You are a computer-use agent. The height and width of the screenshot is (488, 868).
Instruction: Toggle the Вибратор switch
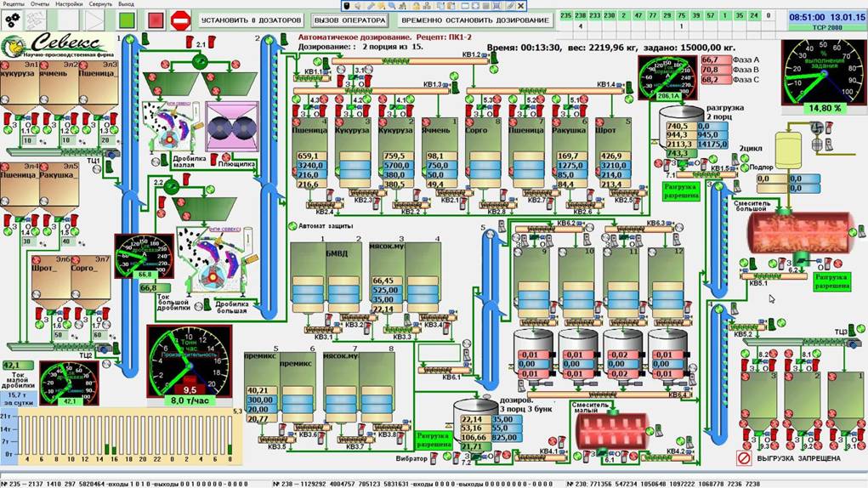pos(434,459)
